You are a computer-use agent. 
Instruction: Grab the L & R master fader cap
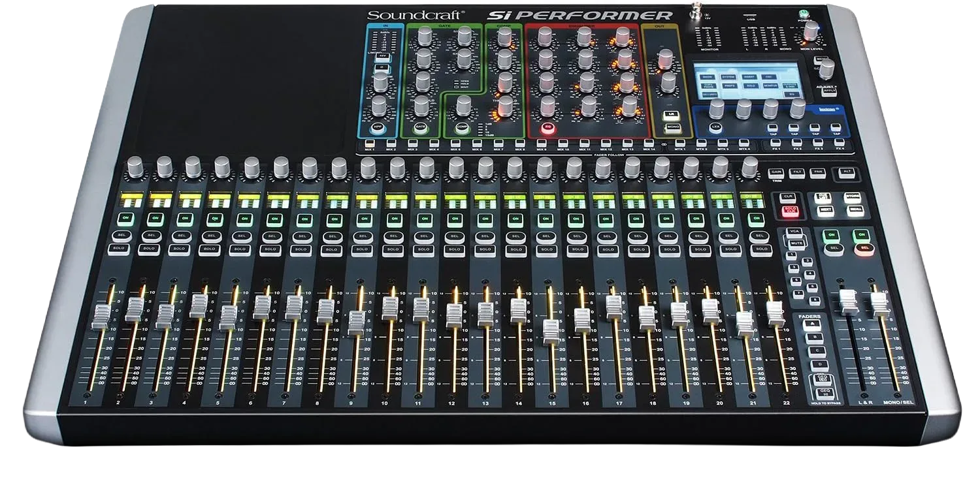tap(848, 302)
